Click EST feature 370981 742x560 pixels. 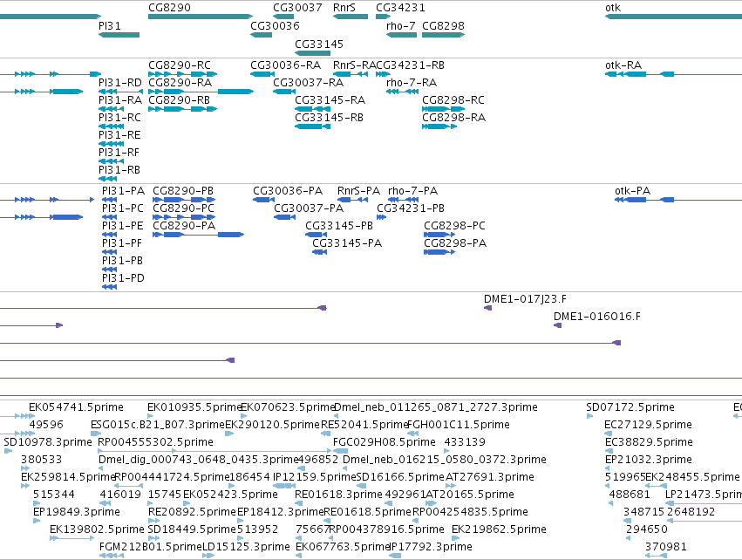click(x=656, y=556)
